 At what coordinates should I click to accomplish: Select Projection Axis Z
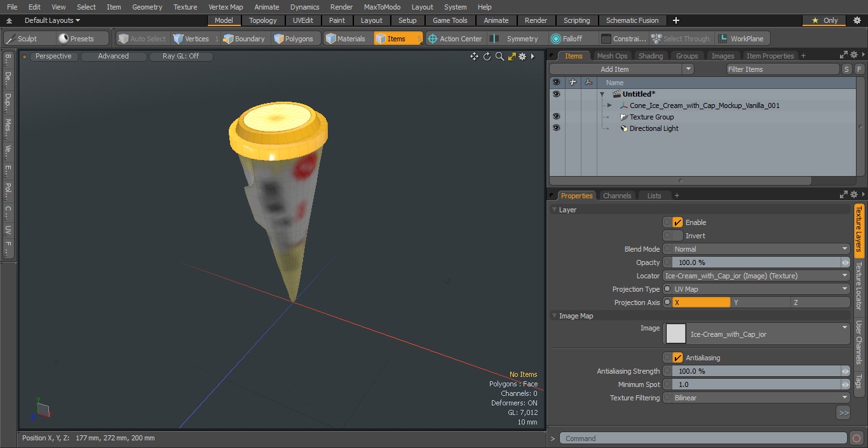click(x=820, y=302)
